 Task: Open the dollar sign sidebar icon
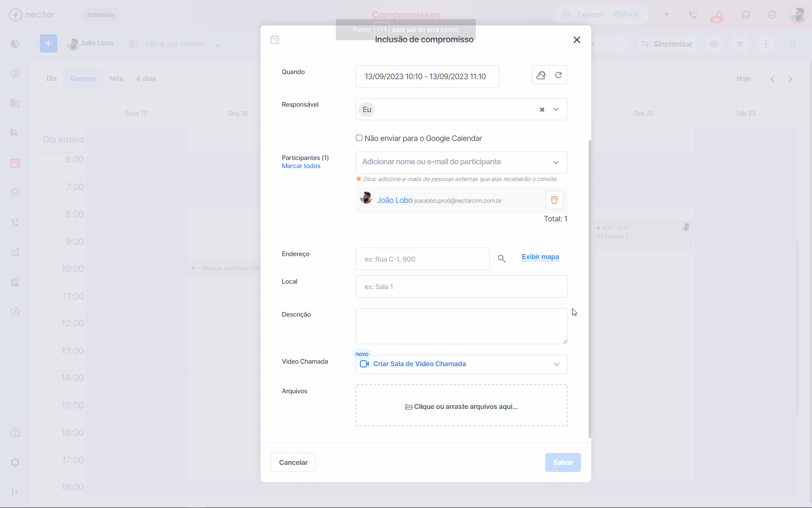15,74
